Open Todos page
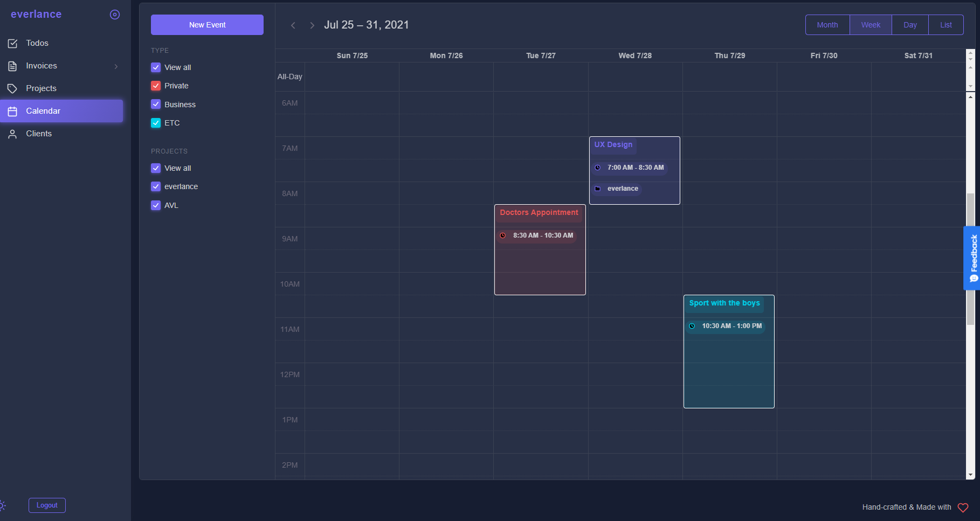Screen dimensions: 980x521 pyautogui.click(x=61, y=43)
